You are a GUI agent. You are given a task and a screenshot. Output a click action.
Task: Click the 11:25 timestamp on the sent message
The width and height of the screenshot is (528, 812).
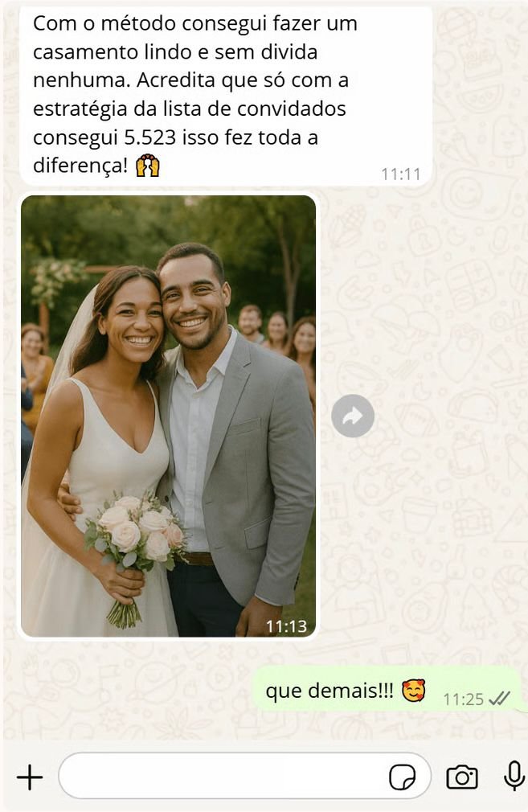(x=463, y=699)
